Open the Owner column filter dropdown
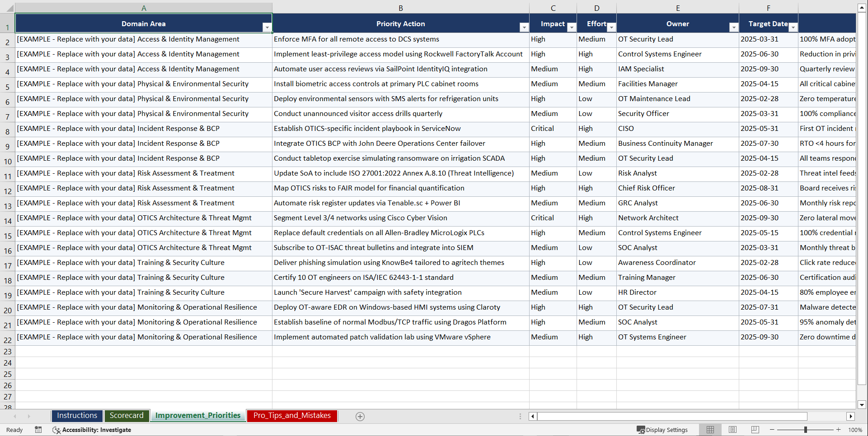Viewport: 868px width, 436px height. [733, 28]
